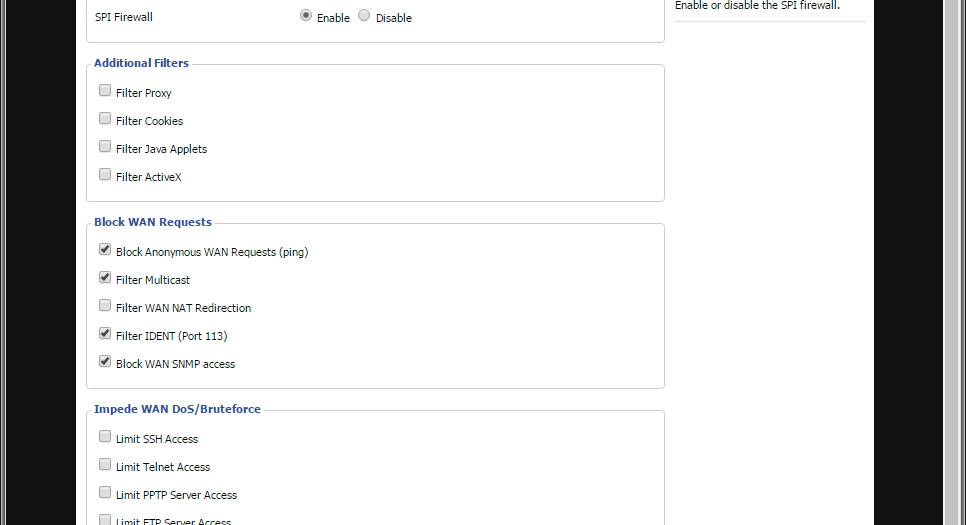Select the SPI Firewall Disable radio button
966x525 pixels.
click(x=364, y=16)
